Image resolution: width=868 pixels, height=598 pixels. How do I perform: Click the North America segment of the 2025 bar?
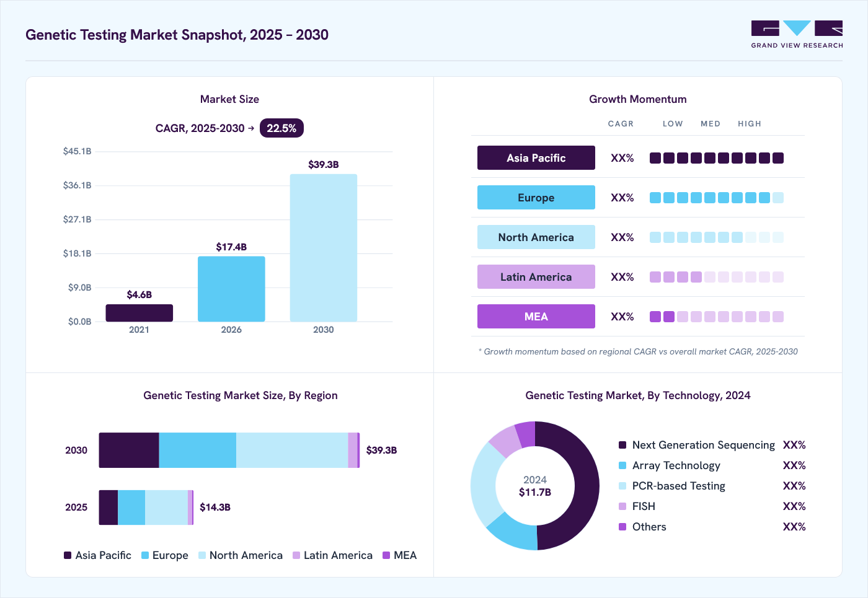coord(166,508)
